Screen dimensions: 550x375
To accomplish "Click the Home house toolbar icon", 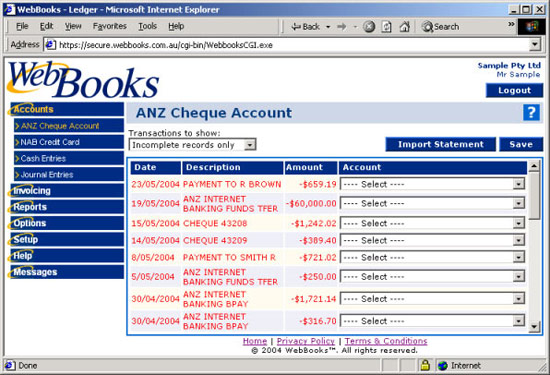I will (x=404, y=27).
